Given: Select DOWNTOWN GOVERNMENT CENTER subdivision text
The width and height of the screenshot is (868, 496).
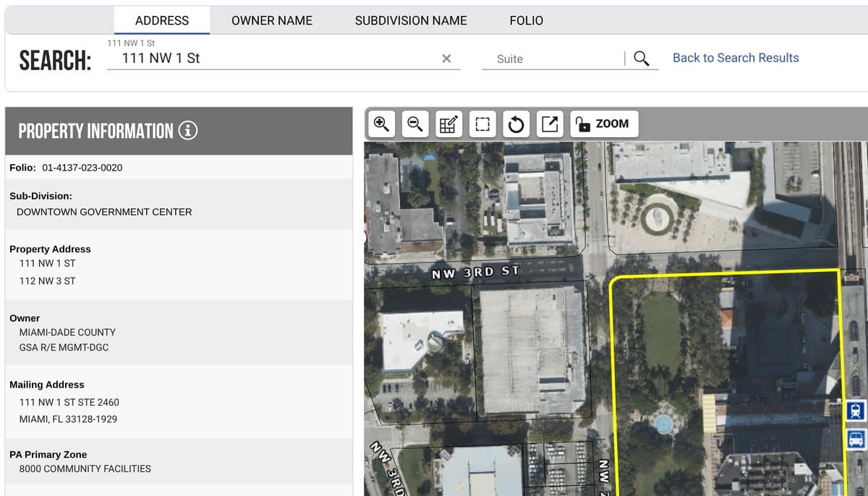Looking at the screenshot, I should pos(104,212).
